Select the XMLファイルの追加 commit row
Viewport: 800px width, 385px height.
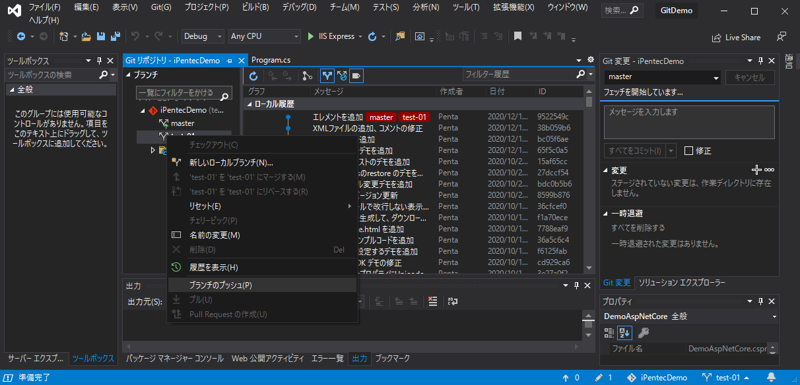(x=413, y=128)
